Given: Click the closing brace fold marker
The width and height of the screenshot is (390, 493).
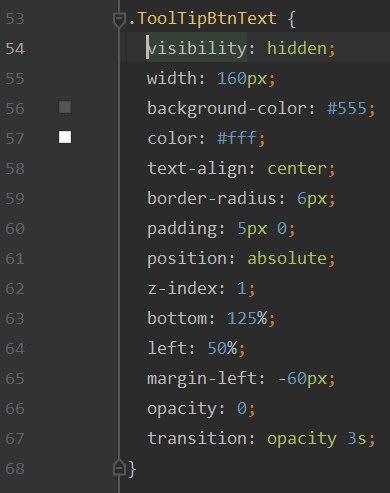Looking at the screenshot, I should [119, 467].
